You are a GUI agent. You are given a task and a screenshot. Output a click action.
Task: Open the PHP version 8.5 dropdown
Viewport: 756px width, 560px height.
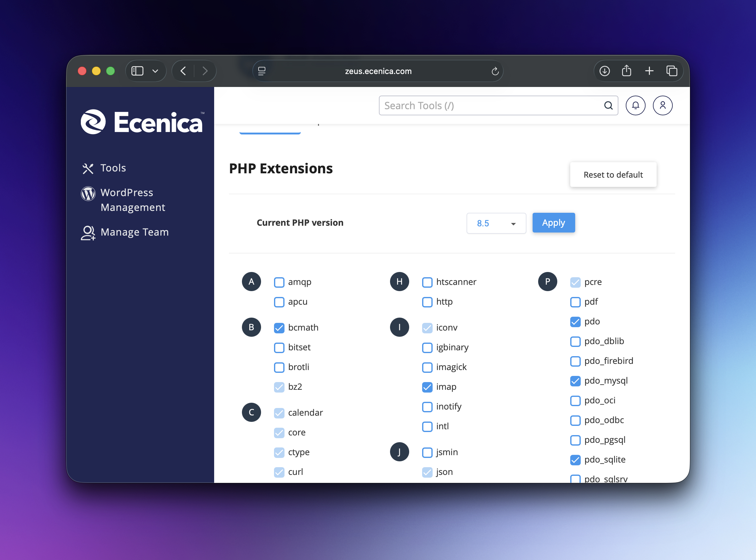pos(496,223)
